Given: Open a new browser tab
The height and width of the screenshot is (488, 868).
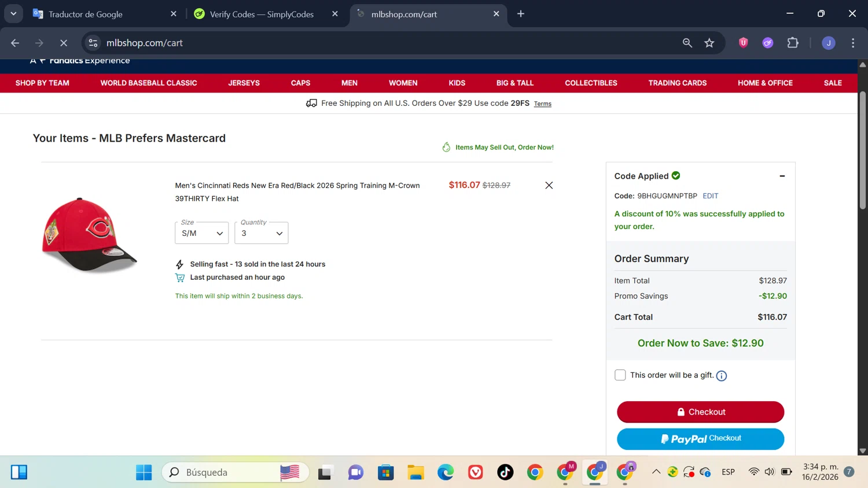Looking at the screenshot, I should 521,14.
